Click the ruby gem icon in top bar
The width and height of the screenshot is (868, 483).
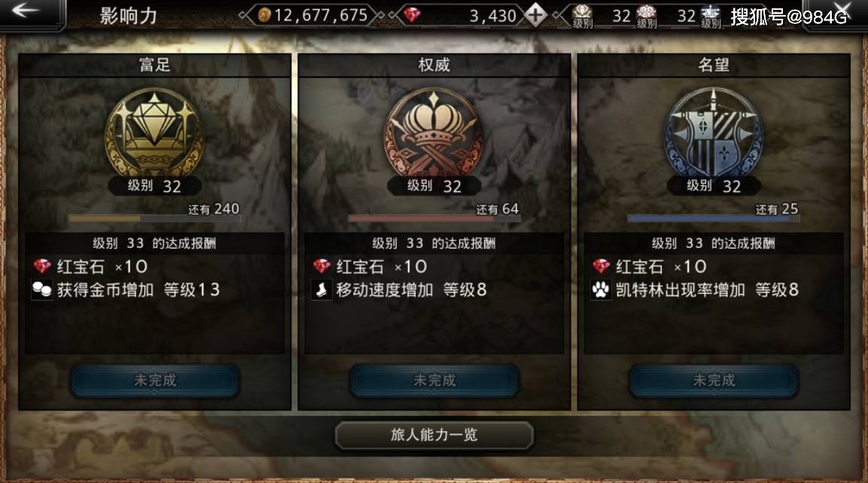[412, 16]
